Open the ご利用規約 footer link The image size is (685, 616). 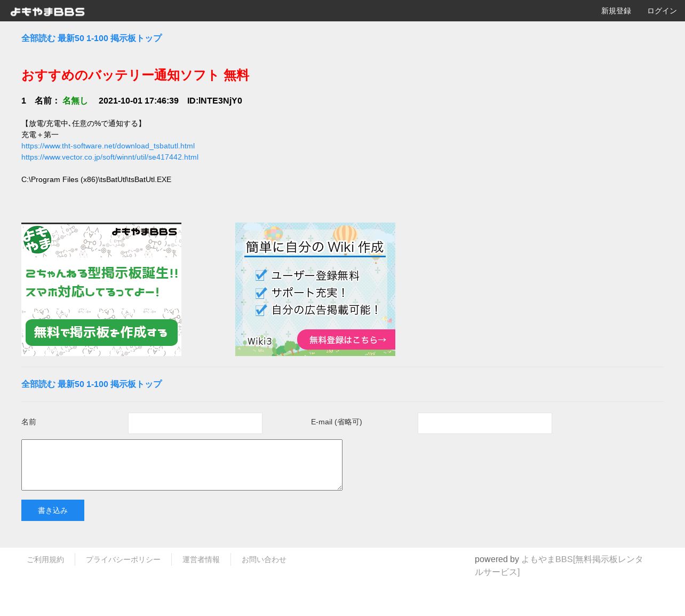pos(45,559)
